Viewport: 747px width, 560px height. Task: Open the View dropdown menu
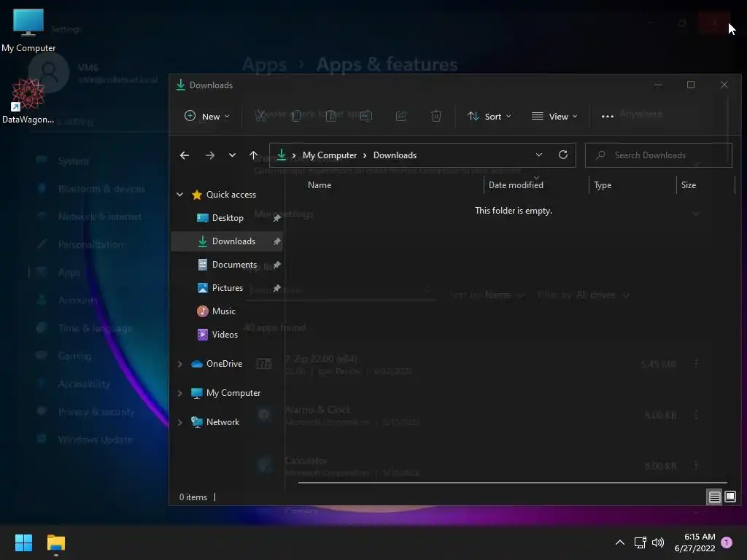(554, 116)
